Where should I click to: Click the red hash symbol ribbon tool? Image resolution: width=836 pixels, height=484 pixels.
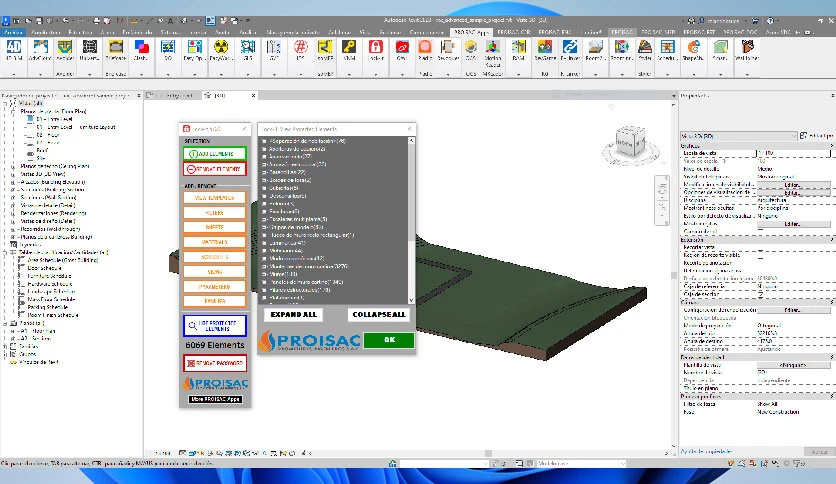pyautogui.click(x=301, y=50)
